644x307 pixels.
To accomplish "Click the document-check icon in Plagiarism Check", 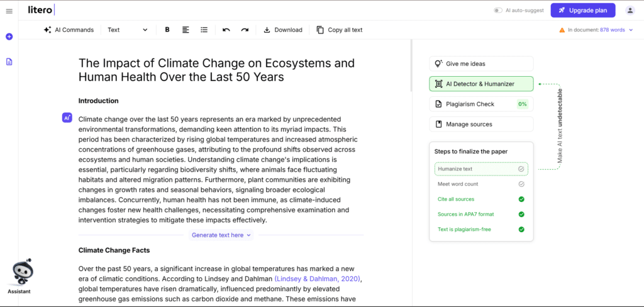I will (x=438, y=104).
